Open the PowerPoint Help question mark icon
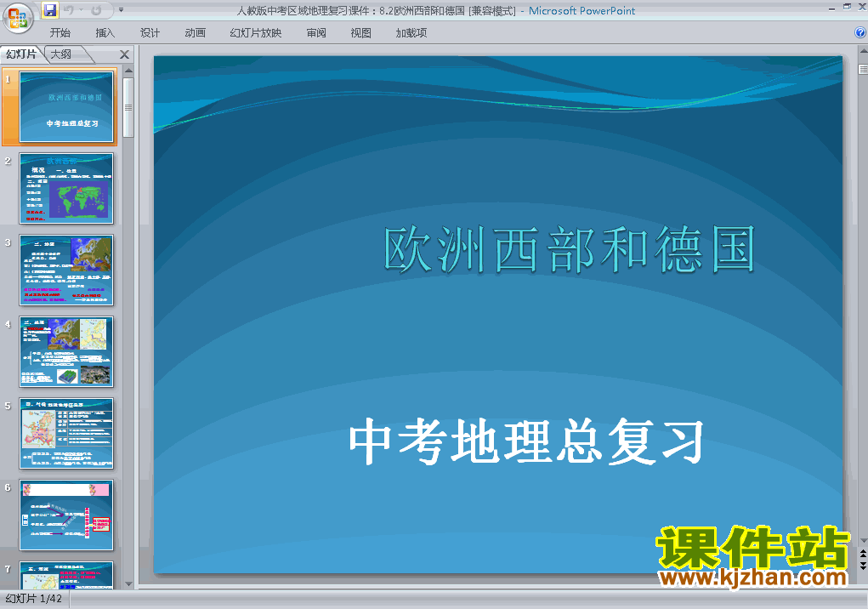The image size is (868, 609). pos(860,32)
